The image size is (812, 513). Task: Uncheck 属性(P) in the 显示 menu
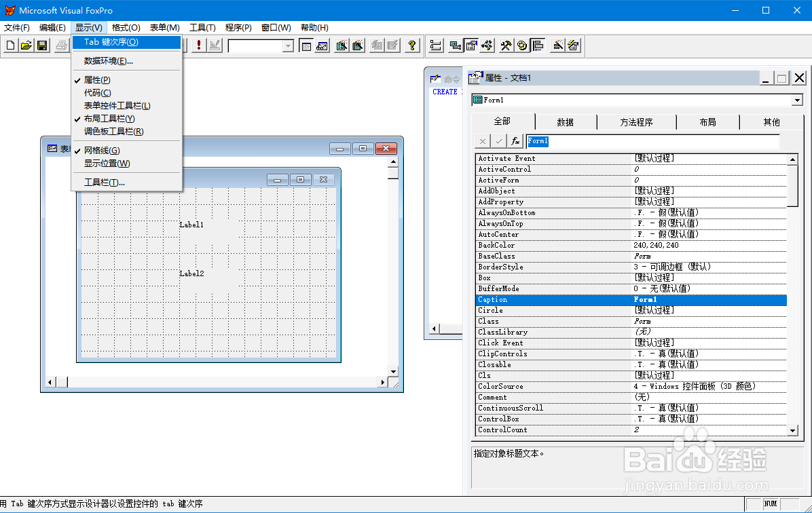(126, 79)
